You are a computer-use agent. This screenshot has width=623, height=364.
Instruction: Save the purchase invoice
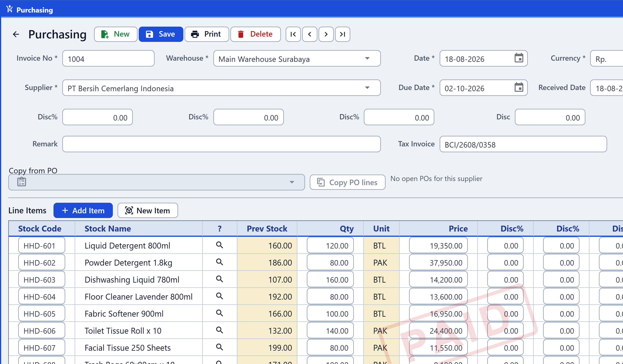coord(161,34)
